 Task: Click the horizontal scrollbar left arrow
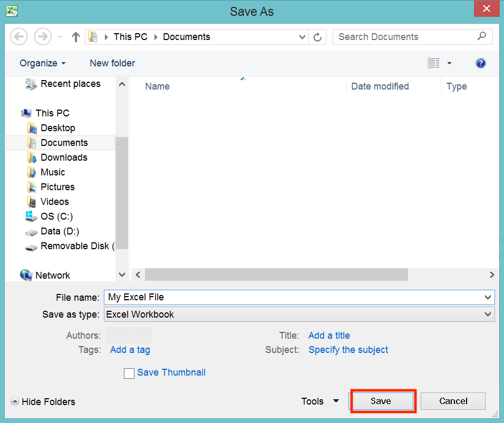click(x=138, y=274)
